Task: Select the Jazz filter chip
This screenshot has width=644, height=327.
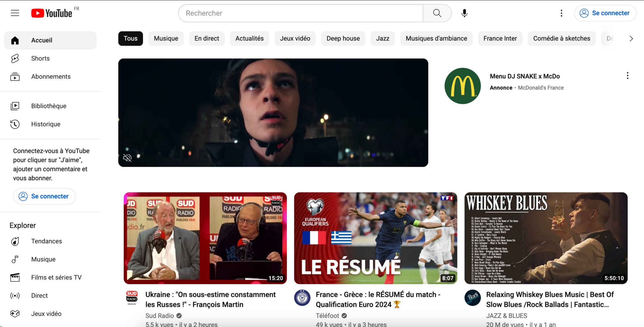Action: (x=382, y=38)
